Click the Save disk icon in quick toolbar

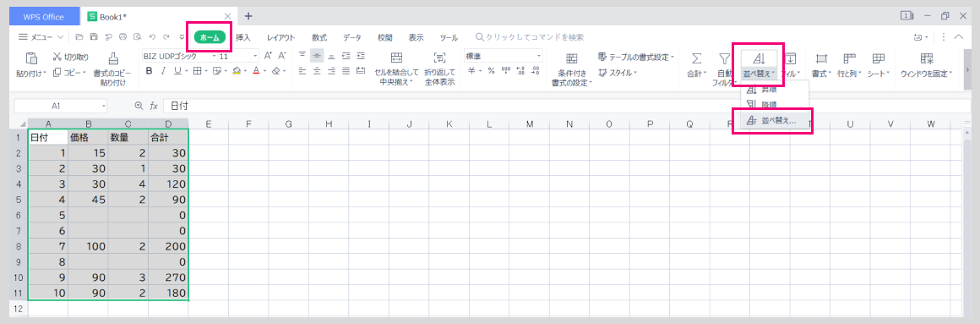[x=93, y=37]
